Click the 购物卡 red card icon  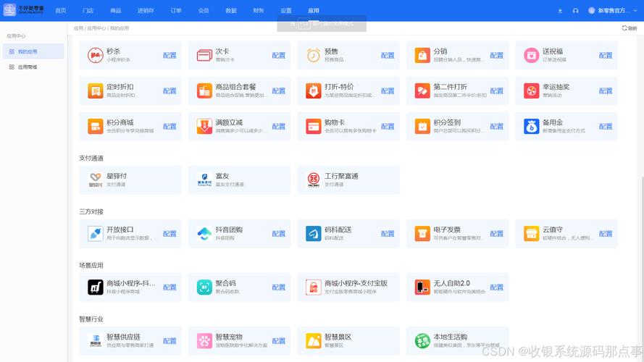click(314, 127)
